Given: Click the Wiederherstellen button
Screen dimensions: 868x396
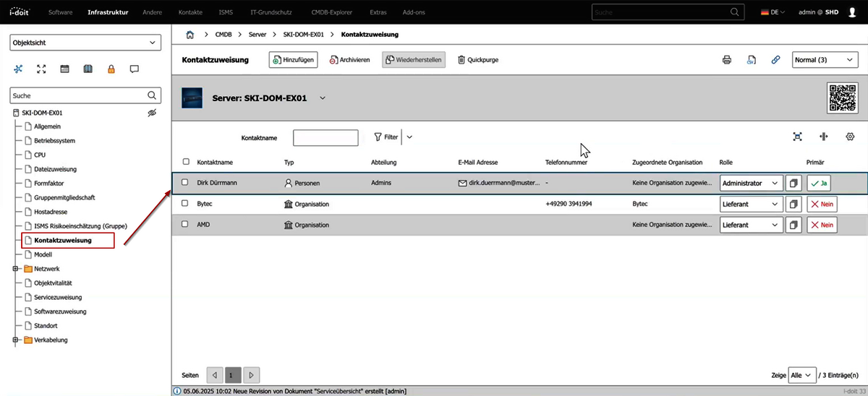Looking at the screenshot, I should (x=414, y=60).
